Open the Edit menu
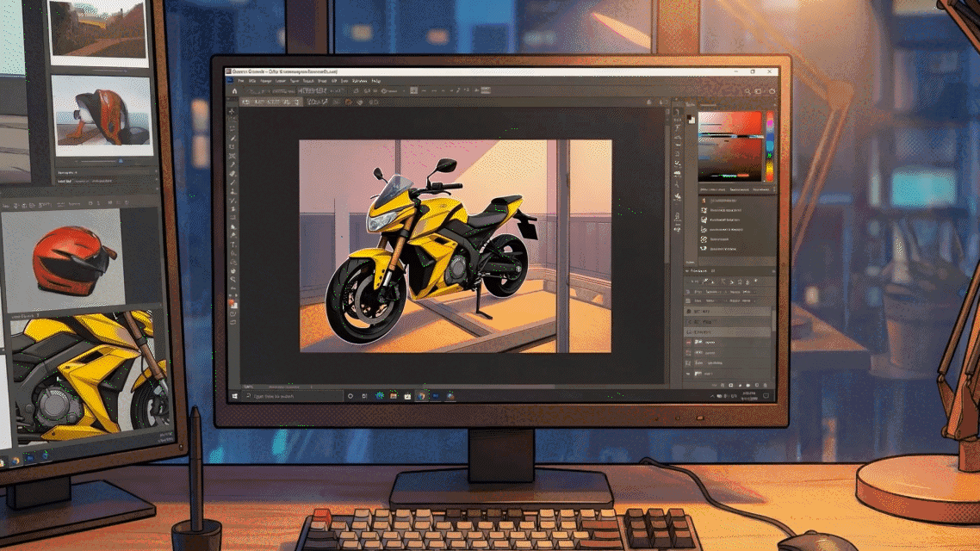This screenshot has height=551, width=980. [252, 81]
